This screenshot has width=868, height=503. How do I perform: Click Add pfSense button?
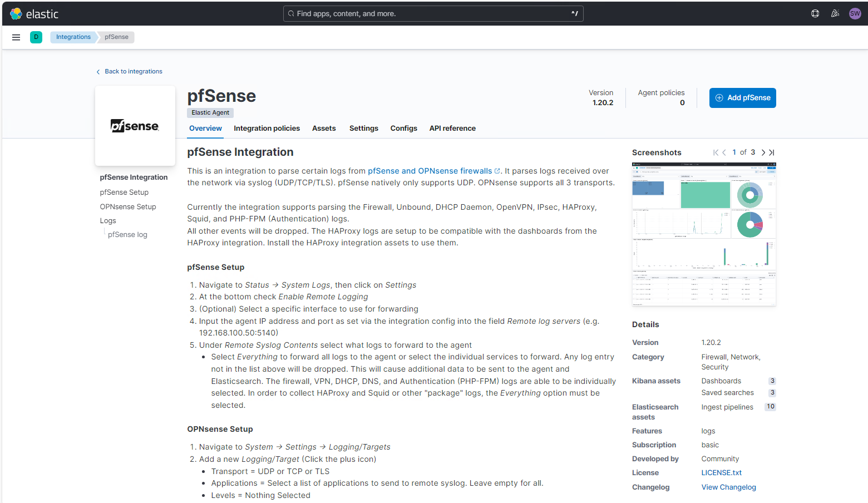(x=742, y=98)
